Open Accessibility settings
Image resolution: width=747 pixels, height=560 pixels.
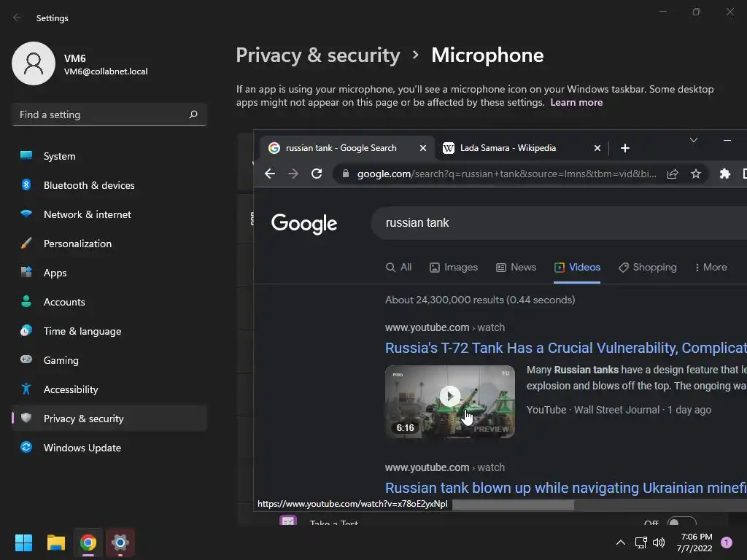[109, 389]
